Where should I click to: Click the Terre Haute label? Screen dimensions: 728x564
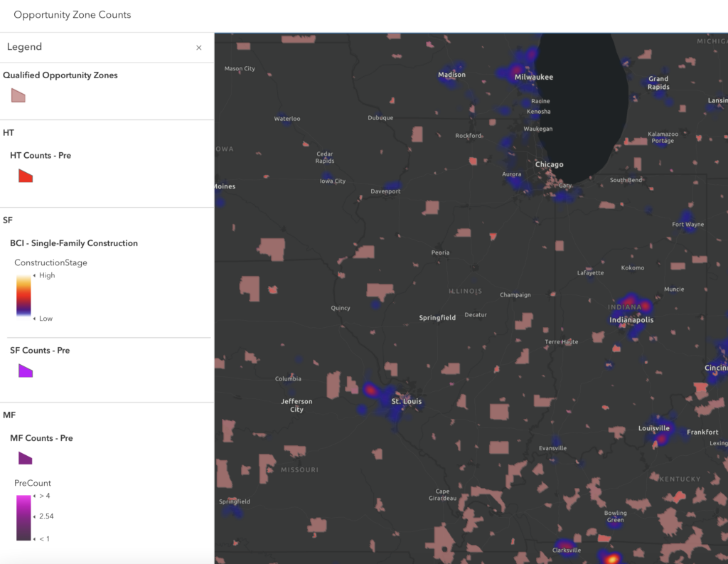[562, 342]
